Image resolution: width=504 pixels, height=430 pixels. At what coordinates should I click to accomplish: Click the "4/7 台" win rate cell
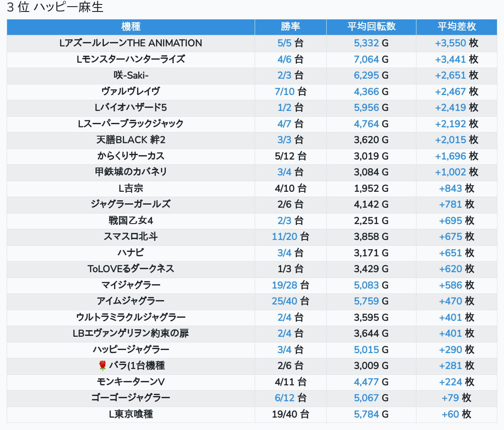click(290, 124)
